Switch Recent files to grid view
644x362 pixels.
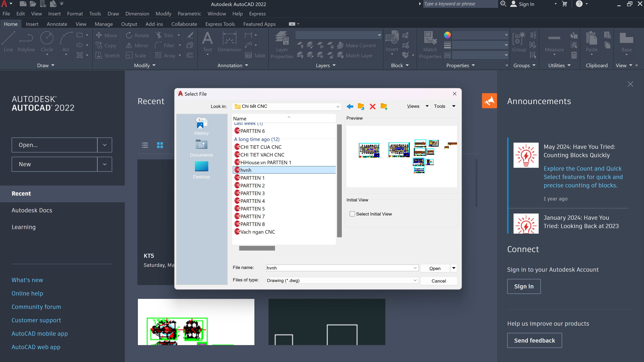click(x=160, y=145)
